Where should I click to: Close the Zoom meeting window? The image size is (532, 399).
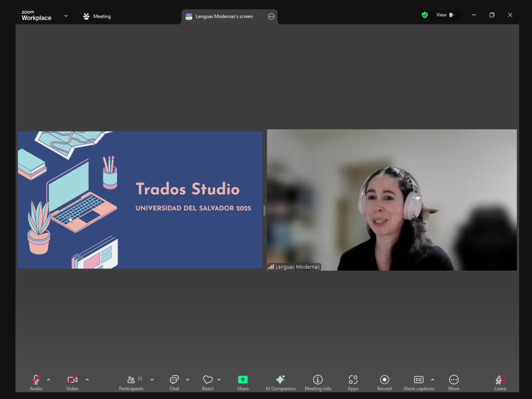(x=510, y=15)
